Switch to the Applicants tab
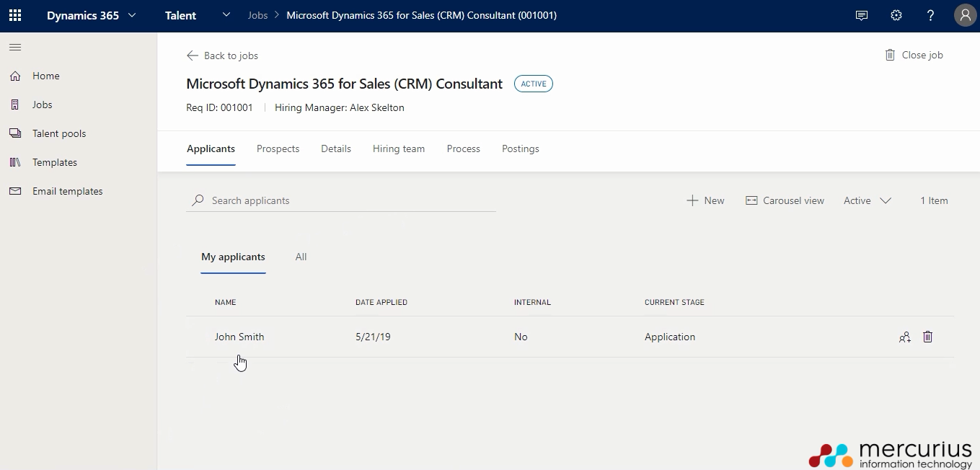The height and width of the screenshot is (470, 980). tap(211, 148)
